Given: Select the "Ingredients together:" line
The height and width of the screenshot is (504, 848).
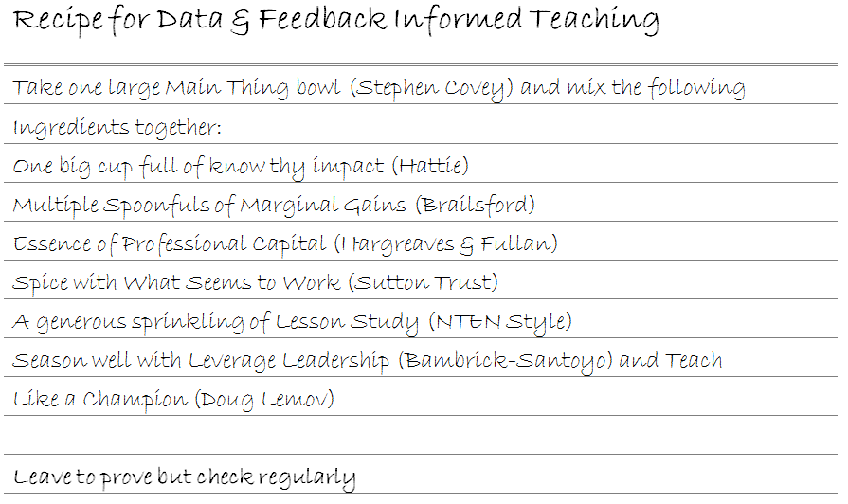Looking at the screenshot, I should pos(117,128).
